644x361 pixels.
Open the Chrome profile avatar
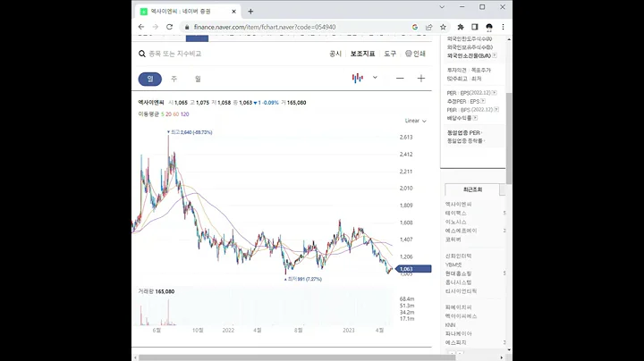click(488, 27)
